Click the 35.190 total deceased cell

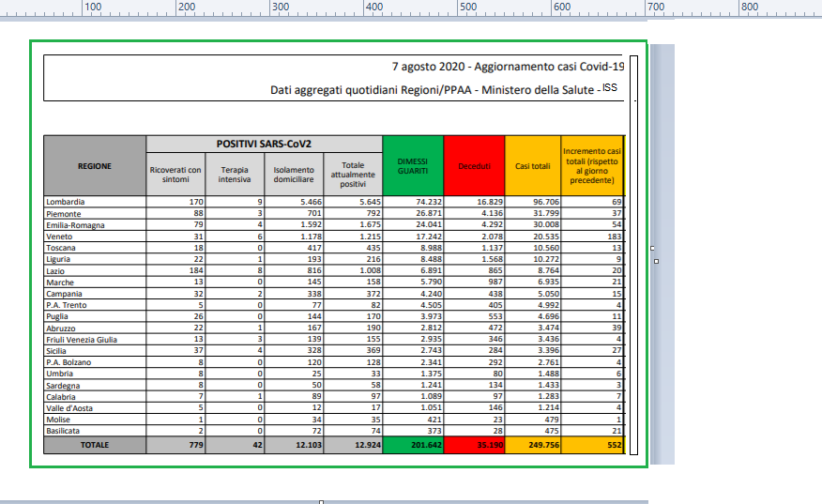[475, 445]
